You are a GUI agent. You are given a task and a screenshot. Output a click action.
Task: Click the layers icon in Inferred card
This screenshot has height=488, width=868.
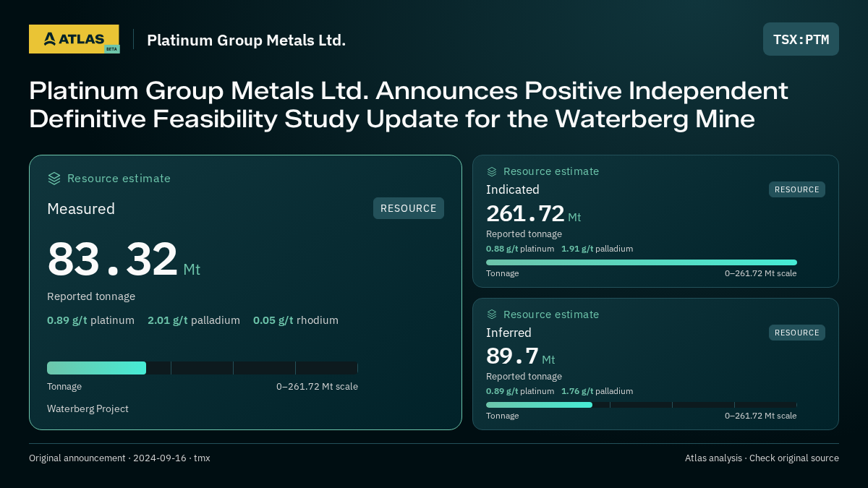(492, 314)
